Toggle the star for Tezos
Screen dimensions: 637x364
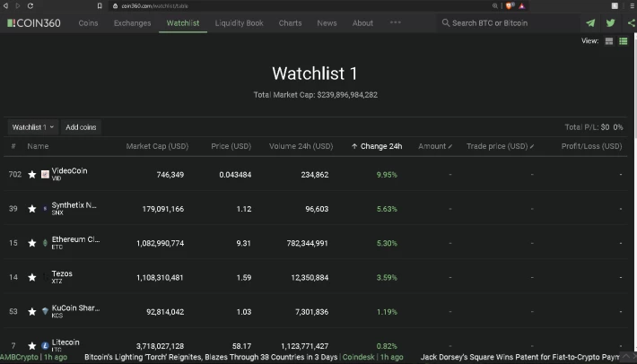click(x=31, y=277)
